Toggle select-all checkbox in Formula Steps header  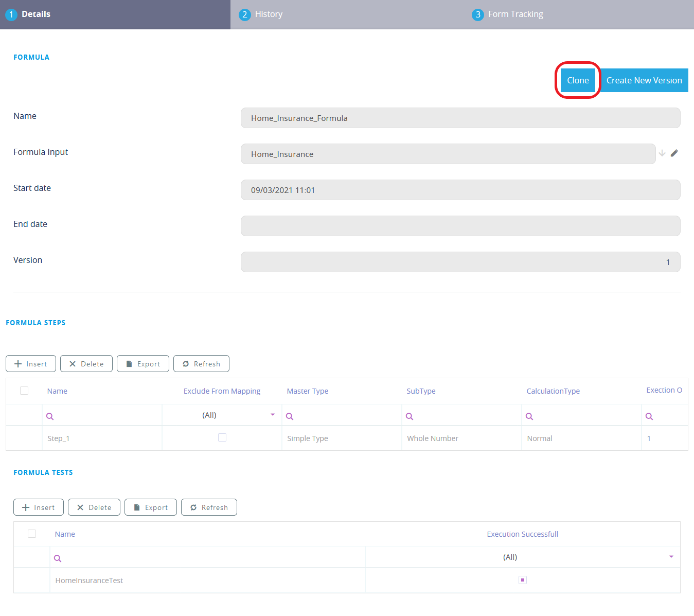click(x=24, y=391)
